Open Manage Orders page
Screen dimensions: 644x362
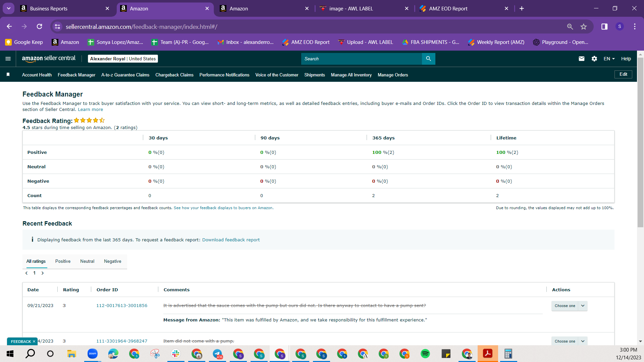point(393,75)
